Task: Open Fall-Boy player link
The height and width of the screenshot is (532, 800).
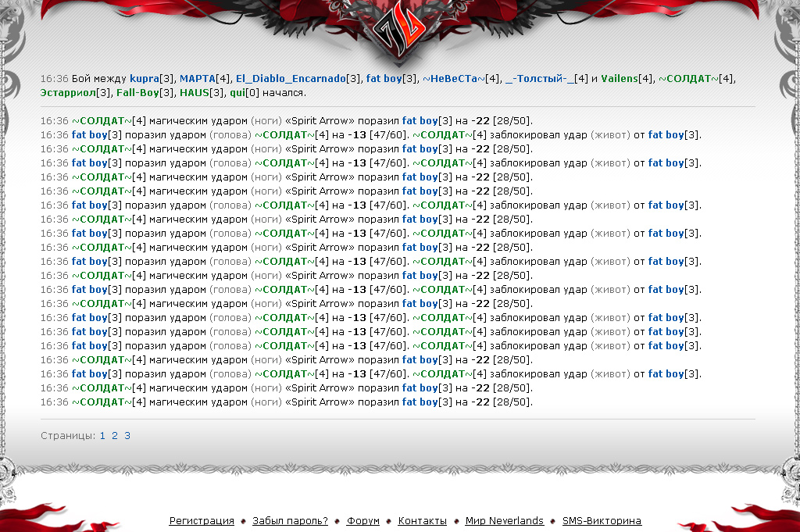Action: point(137,93)
